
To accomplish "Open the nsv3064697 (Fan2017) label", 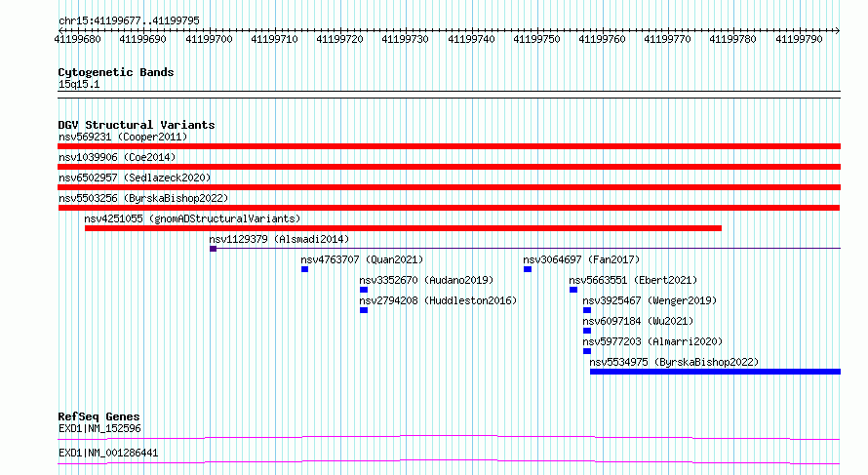I will (581, 259).
